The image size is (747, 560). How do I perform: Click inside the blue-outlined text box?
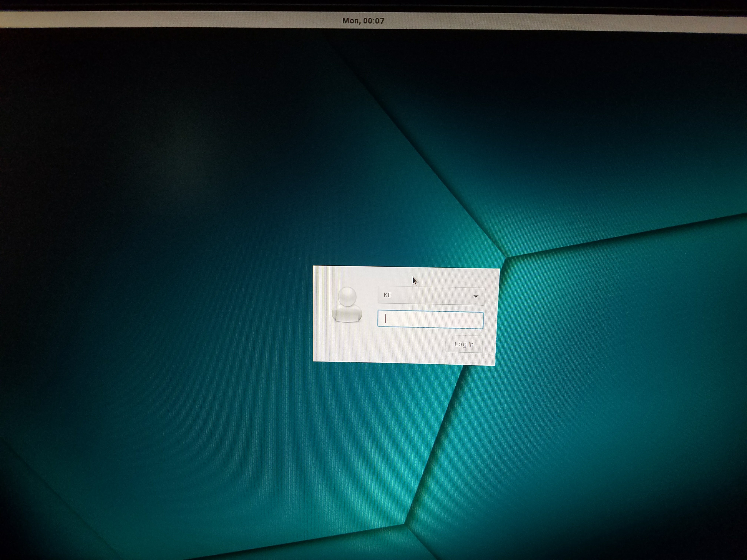431,320
